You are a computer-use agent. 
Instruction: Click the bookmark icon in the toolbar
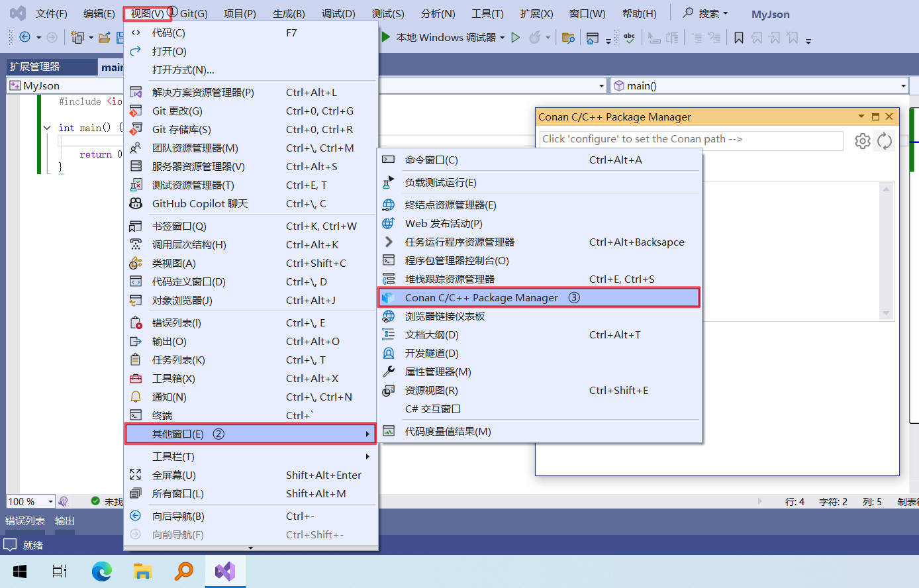tap(739, 38)
